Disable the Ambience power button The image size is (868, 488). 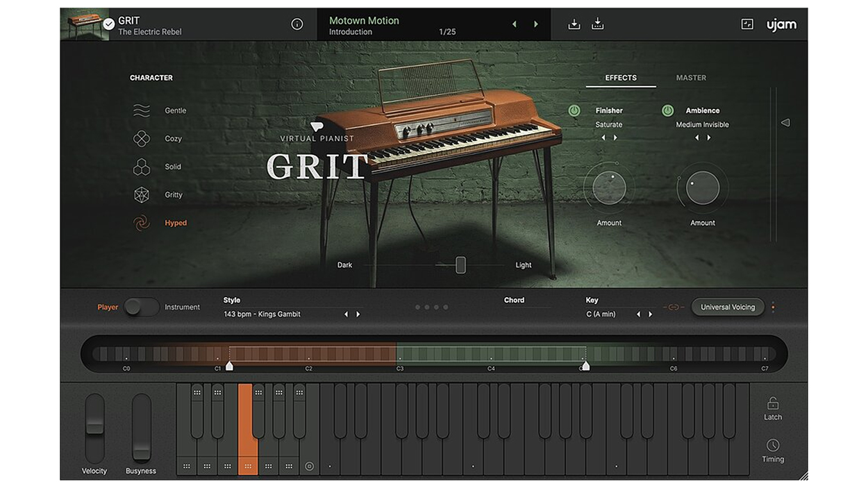667,110
